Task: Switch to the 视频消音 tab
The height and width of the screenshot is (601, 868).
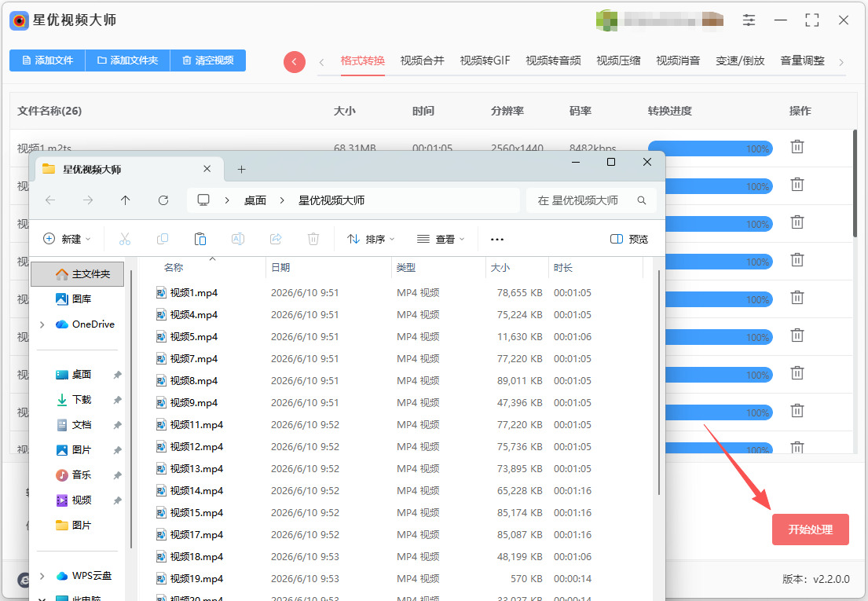Action: [678, 60]
